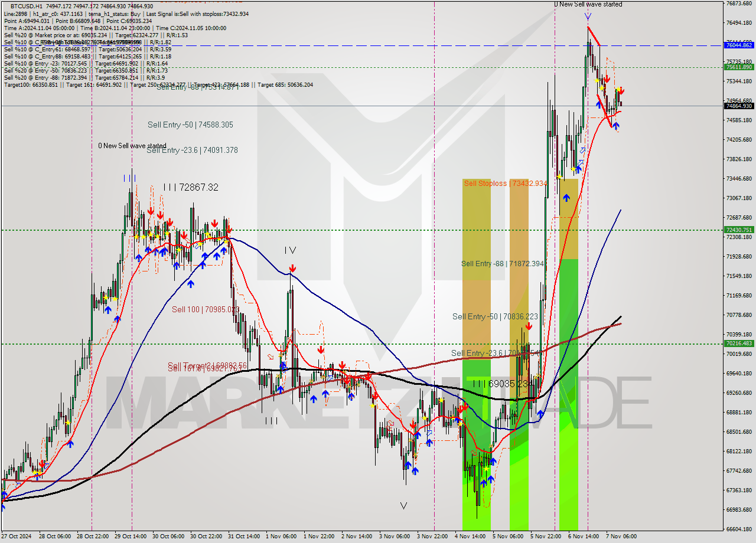The width and height of the screenshot is (756, 543).
Task: Click the '1 Nov 06:00' time axis label
Action: pyautogui.click(x=281, y=537)
